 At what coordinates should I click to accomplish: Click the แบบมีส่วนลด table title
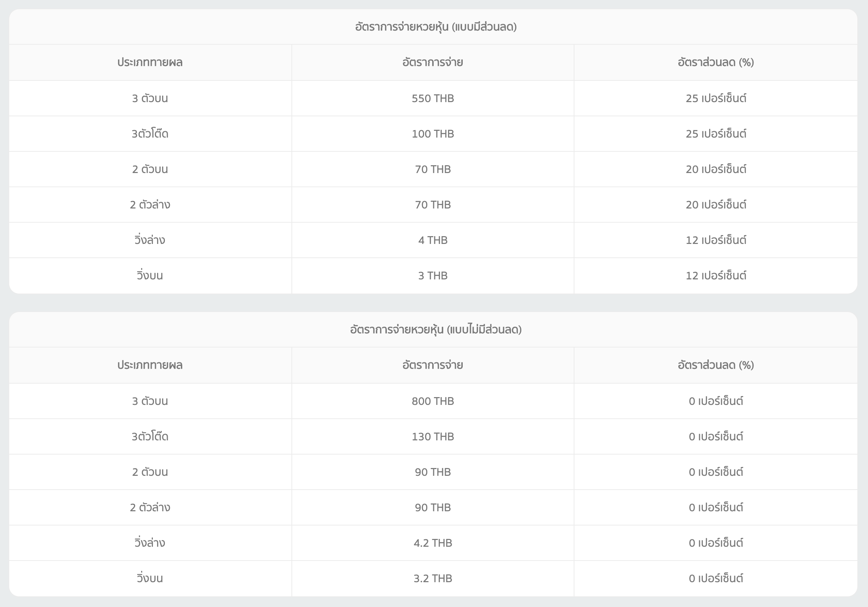[x=435, y=27]
